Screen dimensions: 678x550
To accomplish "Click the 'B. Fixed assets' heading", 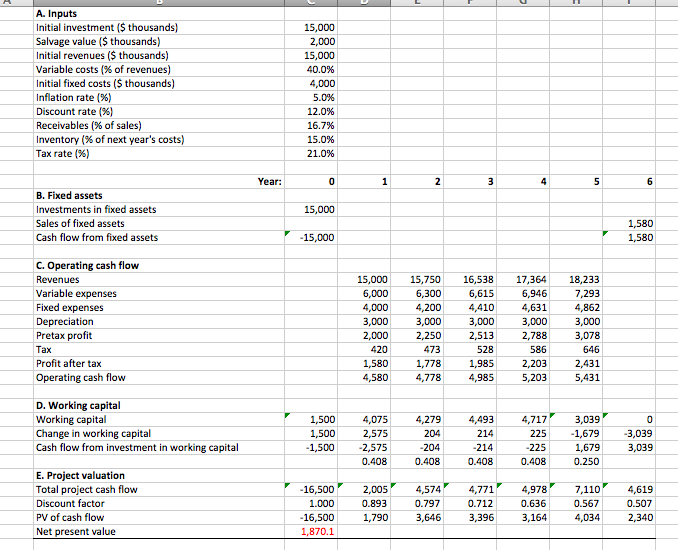I will [x=69, y=195].
